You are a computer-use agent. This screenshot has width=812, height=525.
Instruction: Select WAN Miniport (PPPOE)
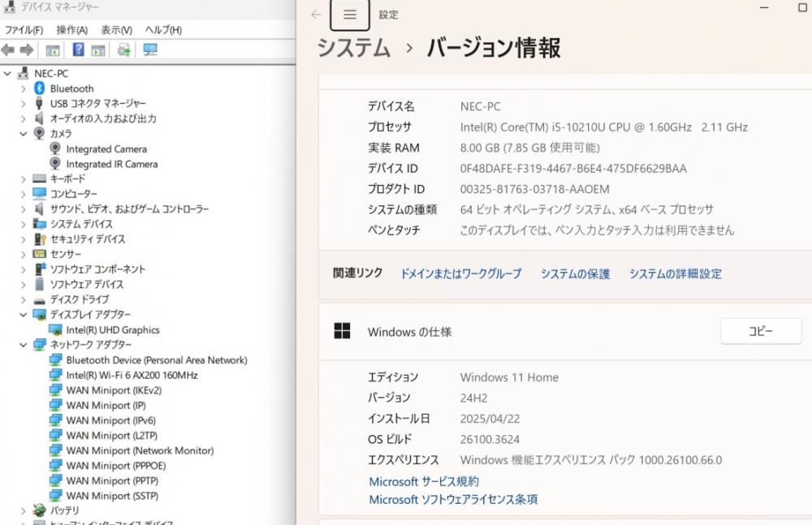(x=116, y=466)
